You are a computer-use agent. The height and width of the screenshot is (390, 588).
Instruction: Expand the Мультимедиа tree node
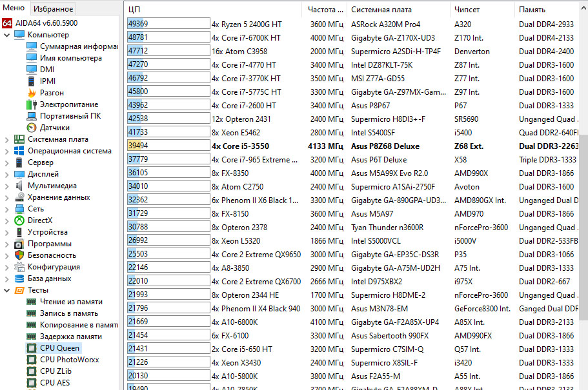tap(6, 186)
